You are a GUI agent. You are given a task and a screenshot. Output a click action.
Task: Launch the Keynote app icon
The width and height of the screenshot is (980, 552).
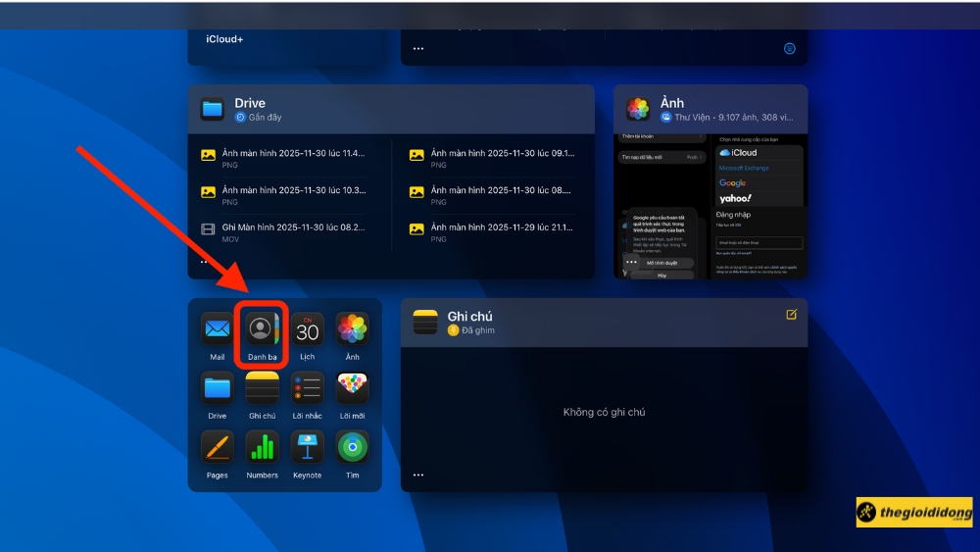tap(308, 447)
